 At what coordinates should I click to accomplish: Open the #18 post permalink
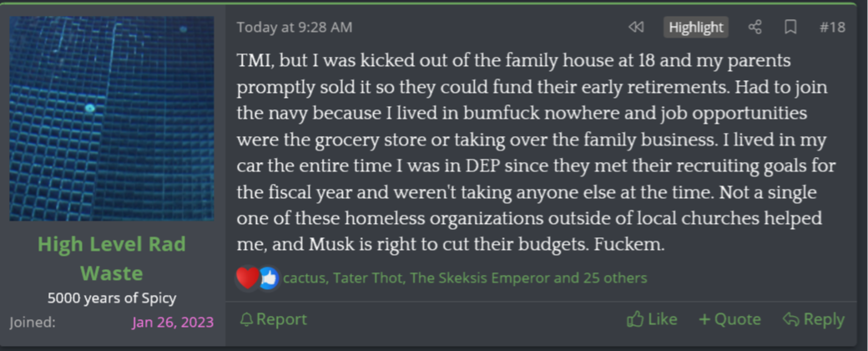tap(831, 28)
